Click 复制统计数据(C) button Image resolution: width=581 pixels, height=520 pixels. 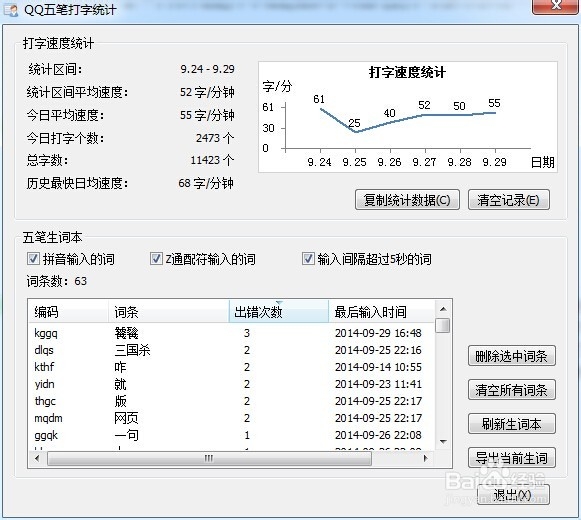(x=407, y=200)
